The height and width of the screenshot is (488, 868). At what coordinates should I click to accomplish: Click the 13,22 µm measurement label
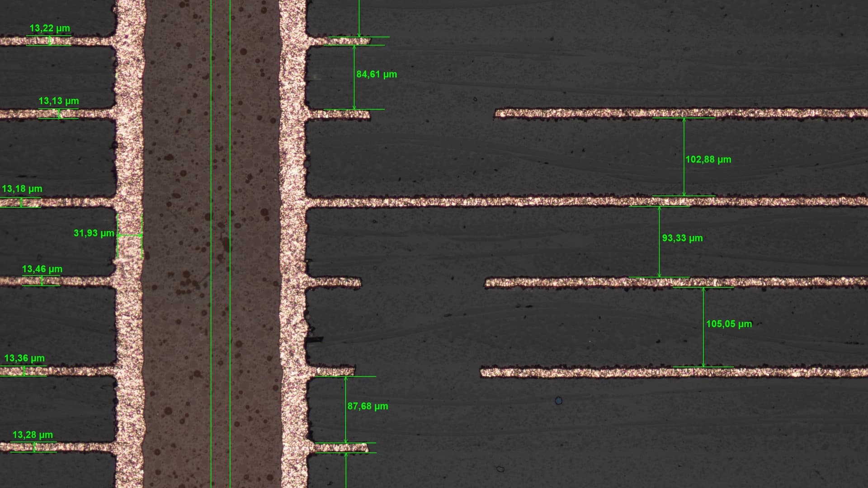[50, 28]
